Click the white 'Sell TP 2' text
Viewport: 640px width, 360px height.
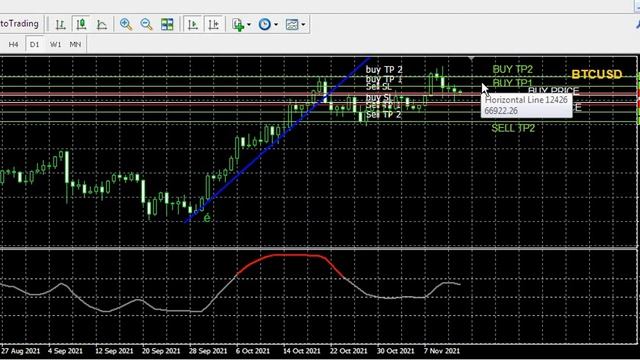383,115
